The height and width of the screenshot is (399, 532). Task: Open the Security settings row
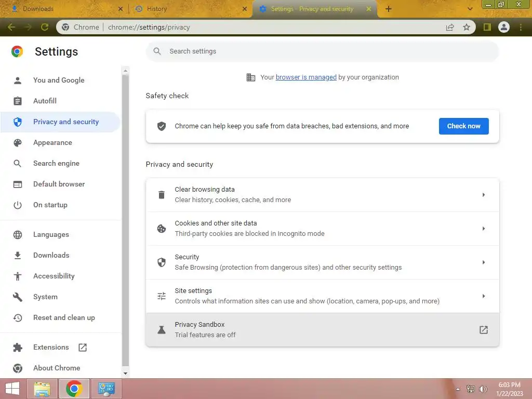coord(322,262)
